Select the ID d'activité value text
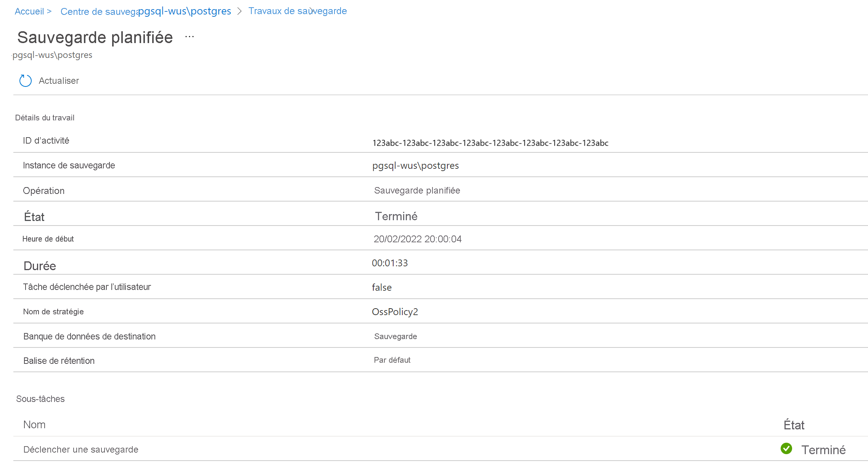The image size is (868, 469). (x=490, y=143)
